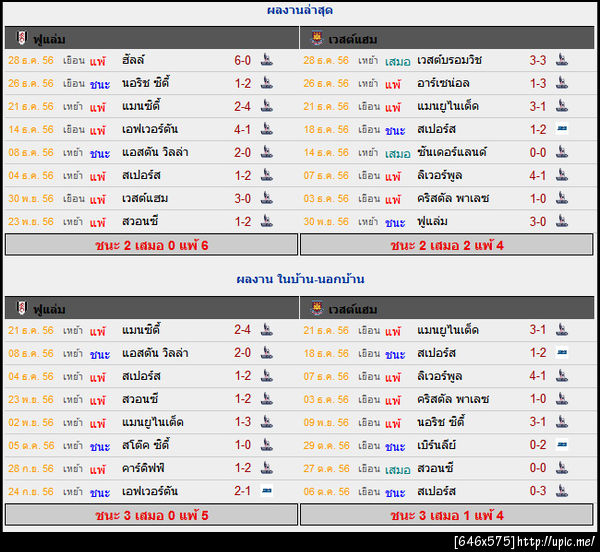Screen dimensions: 600x552
Task: Click the date 02 พ.ย. 56
Action: tap(31, 422)
